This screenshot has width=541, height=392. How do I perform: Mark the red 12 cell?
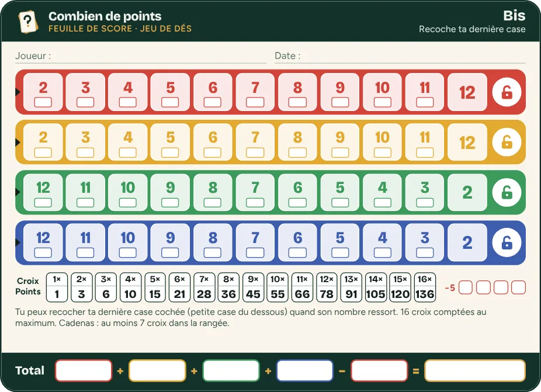(x=467, y=92)
